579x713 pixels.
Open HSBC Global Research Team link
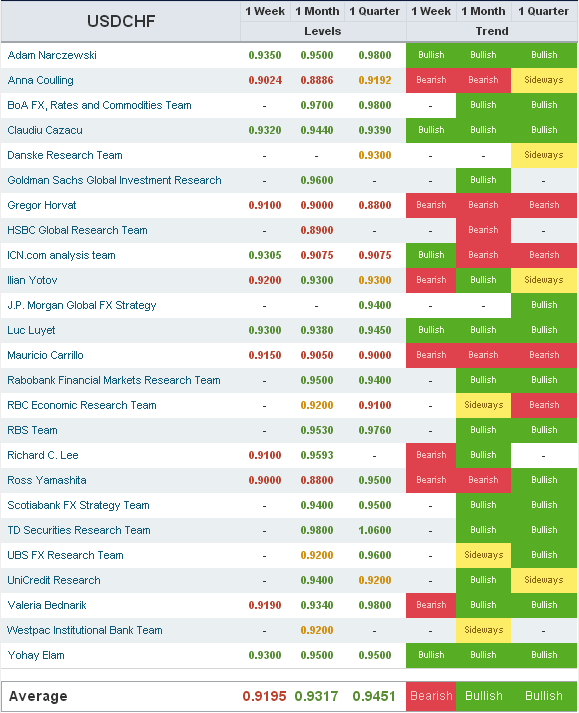point(77,231)
